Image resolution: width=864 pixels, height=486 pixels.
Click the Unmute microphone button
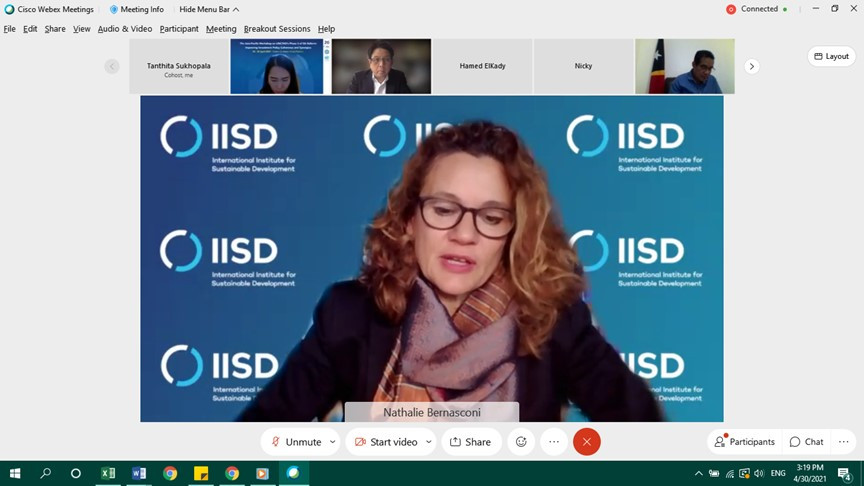pyautogui.click(x=296, y=442)
